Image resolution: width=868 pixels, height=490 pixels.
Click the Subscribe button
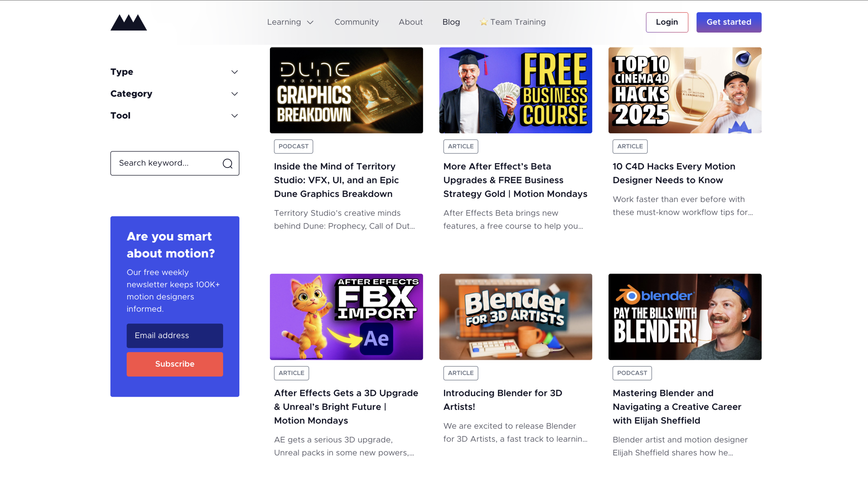[175, 364]
